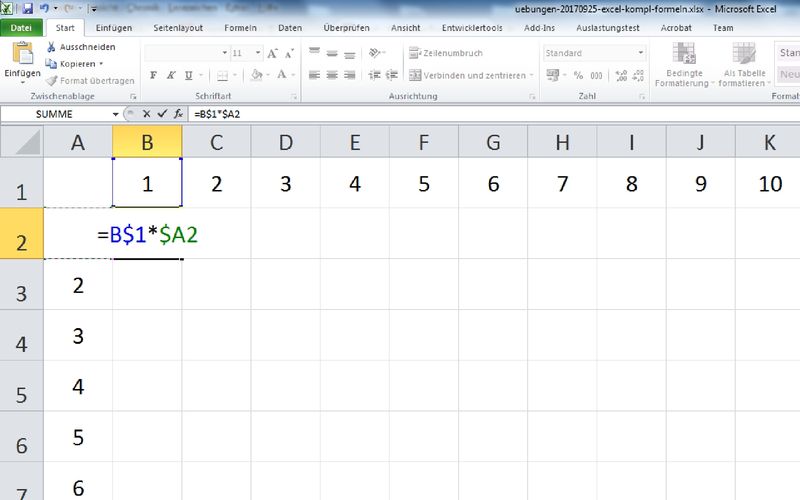
Task: Select cell F1 containing 5
Action: (424, 183)
